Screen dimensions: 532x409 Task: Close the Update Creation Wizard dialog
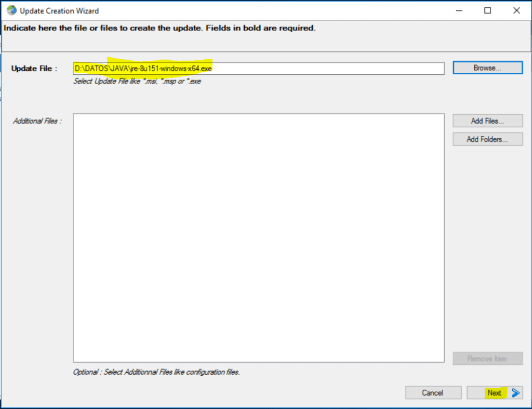tap(516, 10)
